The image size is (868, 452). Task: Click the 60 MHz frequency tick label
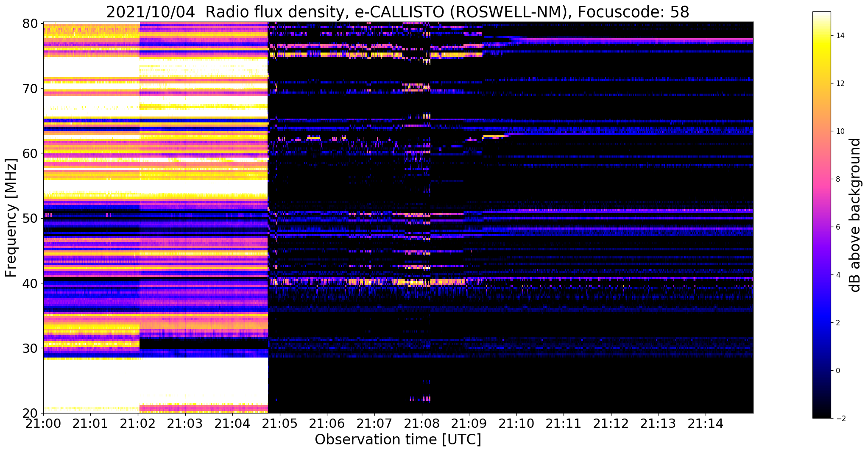pos(30,153)
